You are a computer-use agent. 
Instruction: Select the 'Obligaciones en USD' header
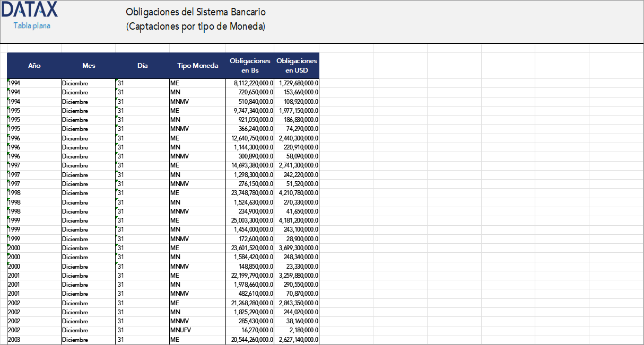point(297,66)
